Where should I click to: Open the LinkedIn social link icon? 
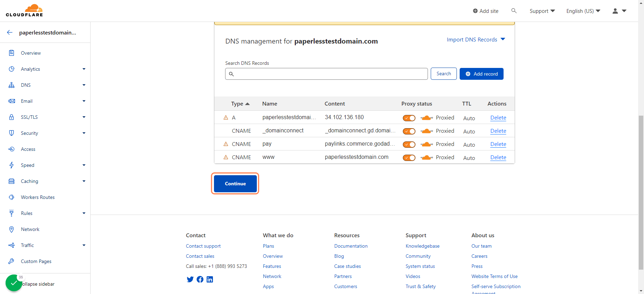210,279
